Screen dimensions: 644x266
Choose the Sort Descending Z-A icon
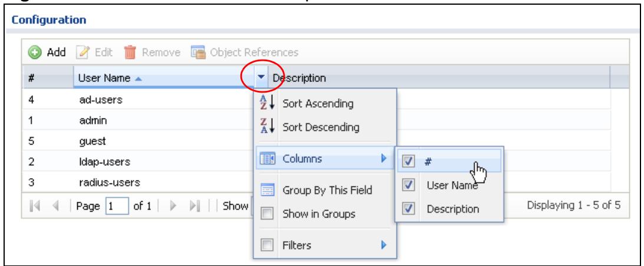tap(267, 127)
